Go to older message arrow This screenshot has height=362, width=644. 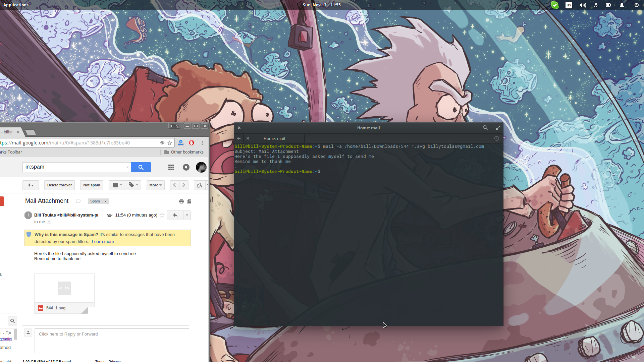tap(184, 185)
